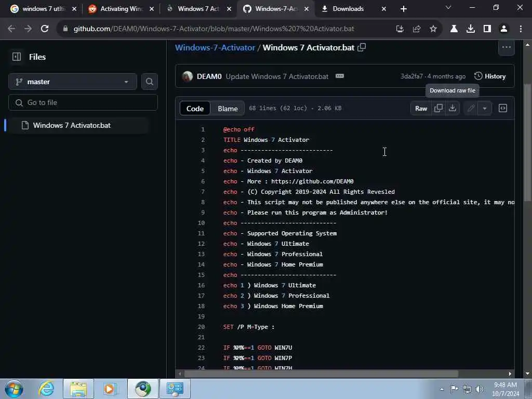Click the address bar URL
This screenshot has height=399, width=532.
214,29
